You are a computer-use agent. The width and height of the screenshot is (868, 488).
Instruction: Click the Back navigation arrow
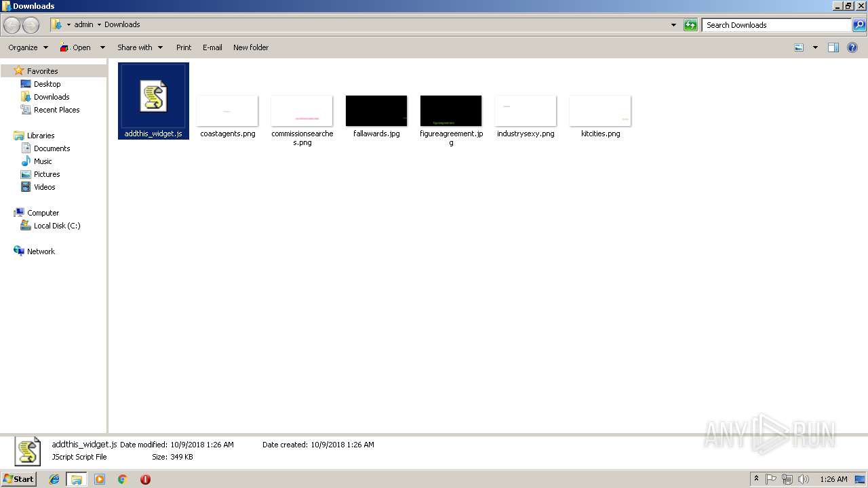[x=12, y=25]
